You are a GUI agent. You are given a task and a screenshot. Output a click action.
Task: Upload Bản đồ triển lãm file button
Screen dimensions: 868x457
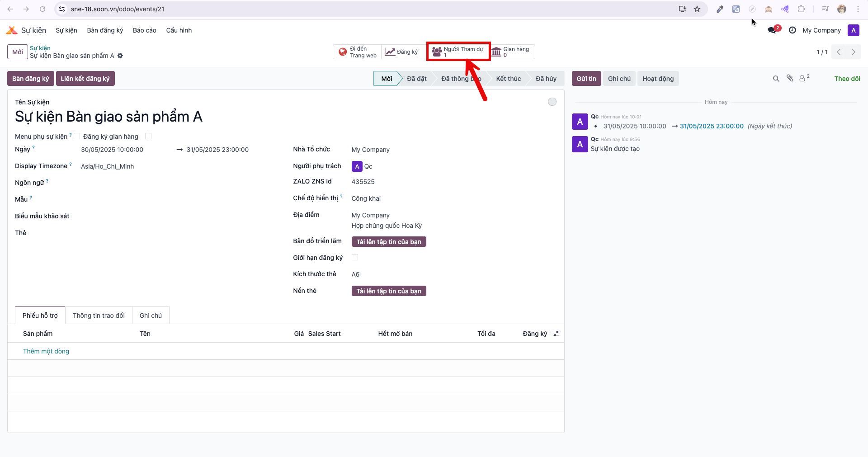[389, 242]
